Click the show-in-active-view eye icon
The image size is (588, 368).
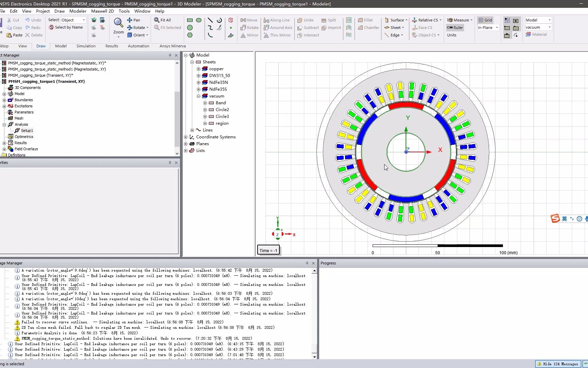pos(94,20)
